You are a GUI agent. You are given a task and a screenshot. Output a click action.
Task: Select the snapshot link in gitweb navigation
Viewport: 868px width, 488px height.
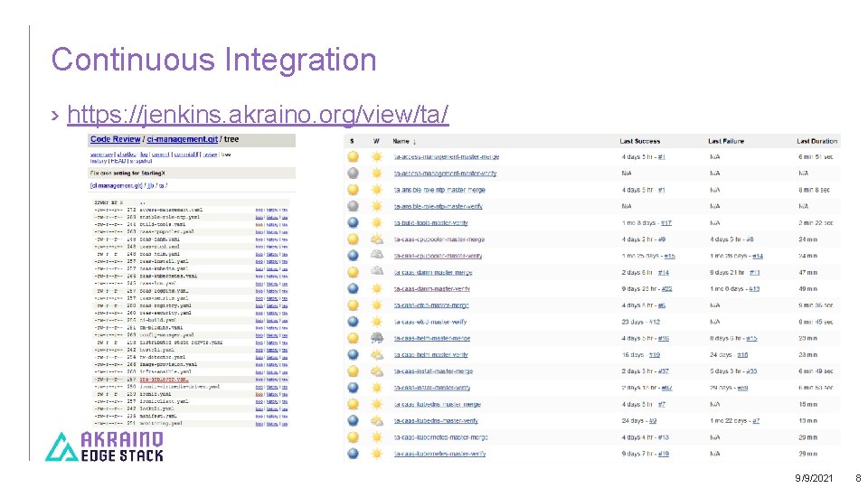[141, 161]
